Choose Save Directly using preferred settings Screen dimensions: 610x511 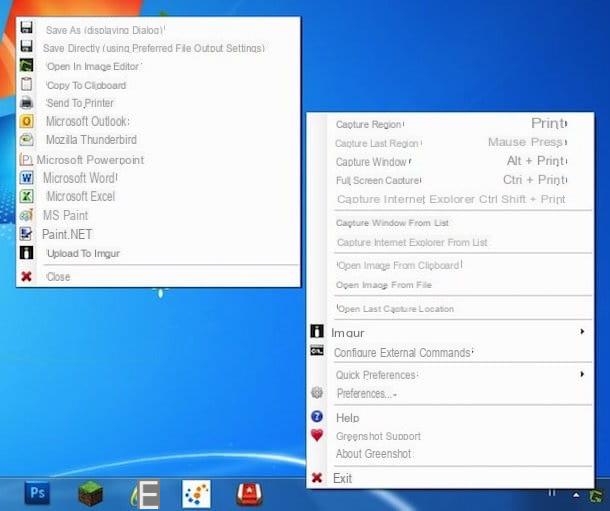[x=154, y=48]
